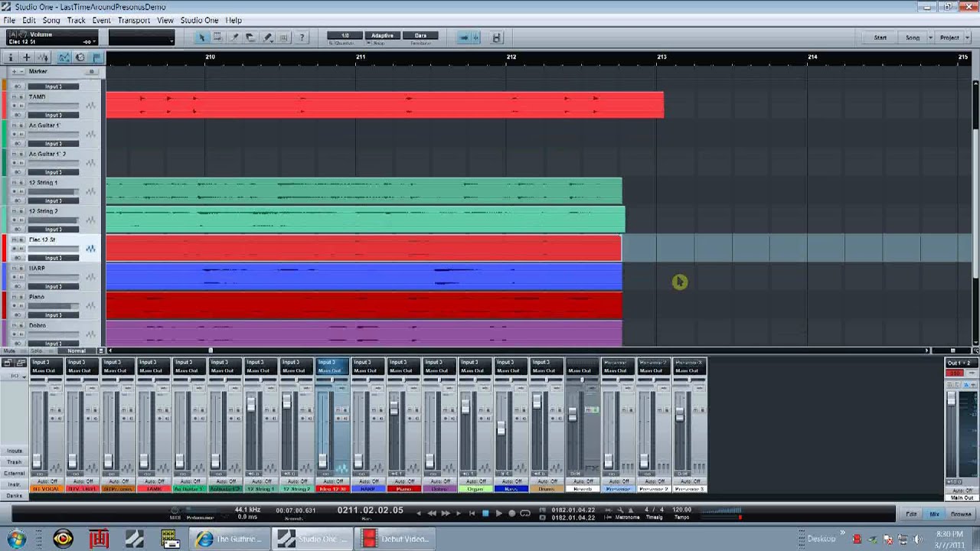Viewport: 980px width, 551px height.
Task: Open the Transport menu
Action: (x=134, y=20)
